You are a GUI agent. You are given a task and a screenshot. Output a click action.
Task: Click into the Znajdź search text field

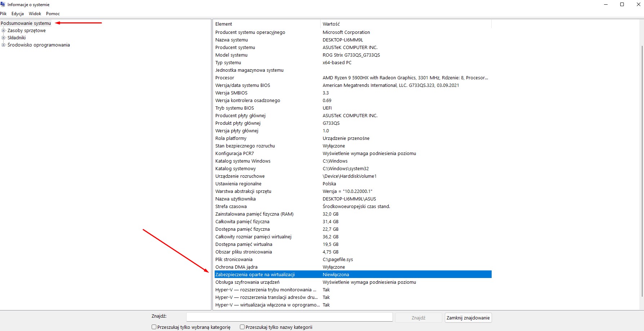[289, 317]
